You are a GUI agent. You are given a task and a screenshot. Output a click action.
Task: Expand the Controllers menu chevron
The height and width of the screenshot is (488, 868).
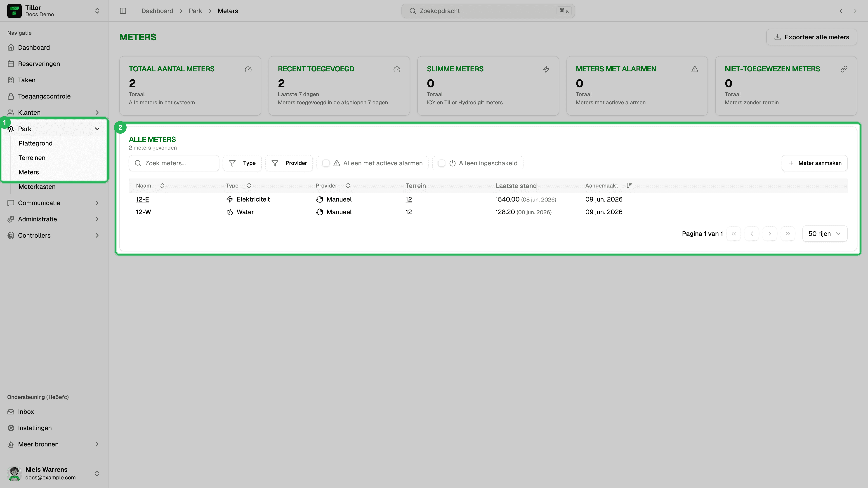[97, 235]
